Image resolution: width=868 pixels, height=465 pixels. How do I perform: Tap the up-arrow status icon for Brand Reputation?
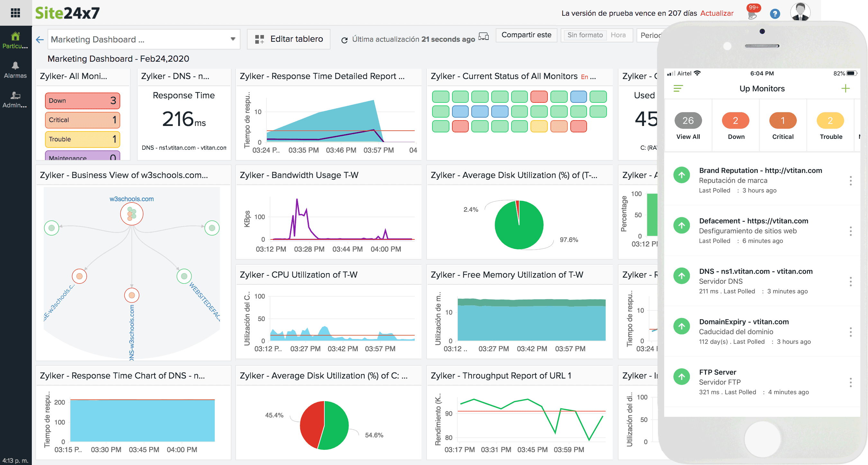[x=681, y=175]
